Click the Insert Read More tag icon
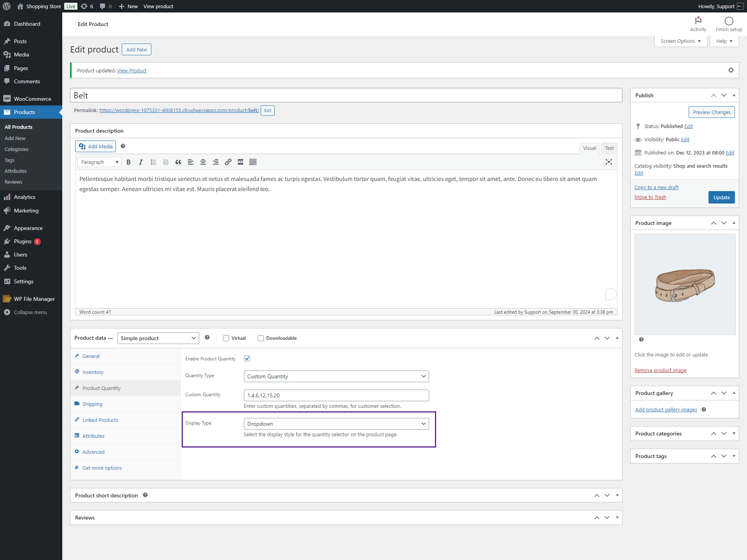 point(240,162)
